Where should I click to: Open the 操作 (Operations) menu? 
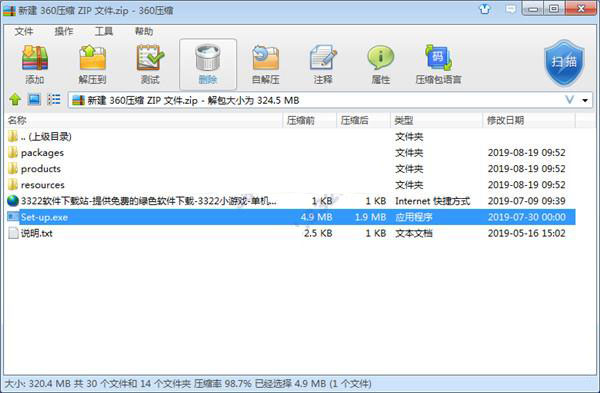[x=64, y=31]
